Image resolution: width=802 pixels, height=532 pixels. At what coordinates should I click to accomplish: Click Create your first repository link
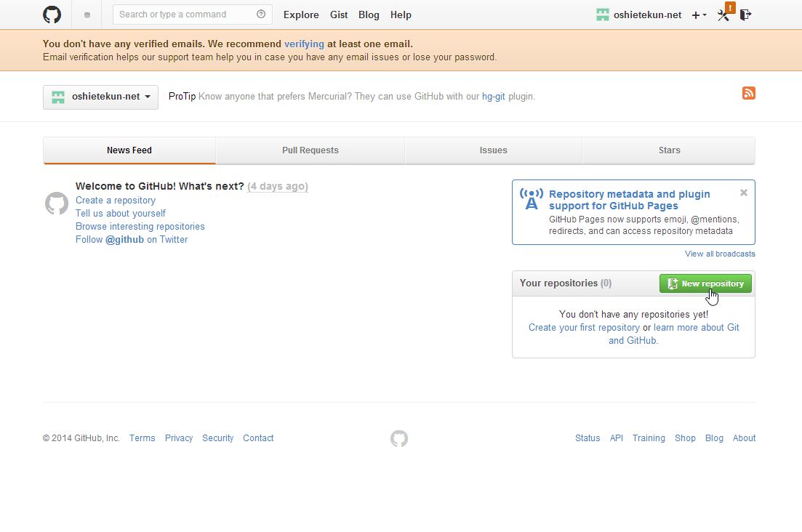(x=584, y=328)
